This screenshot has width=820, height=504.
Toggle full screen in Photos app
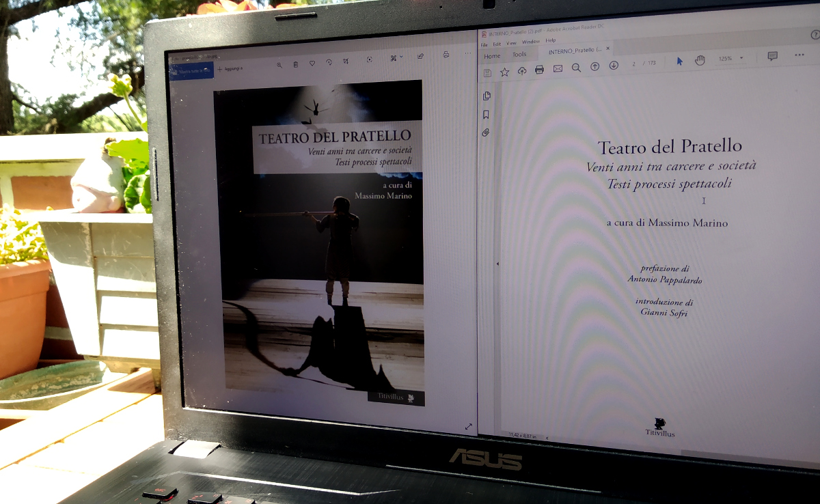[468, 427]
